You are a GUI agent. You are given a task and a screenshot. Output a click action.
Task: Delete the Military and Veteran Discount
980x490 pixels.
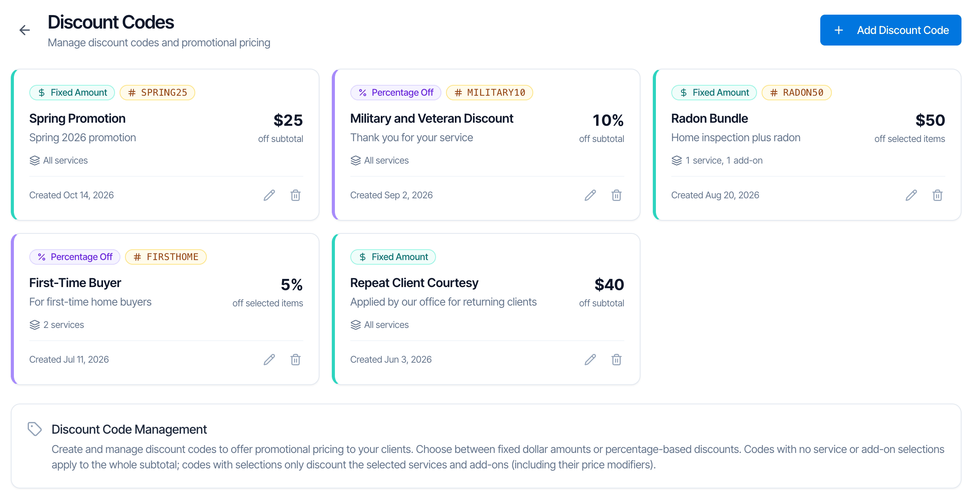pyautogui.click(x=617, y=195)
